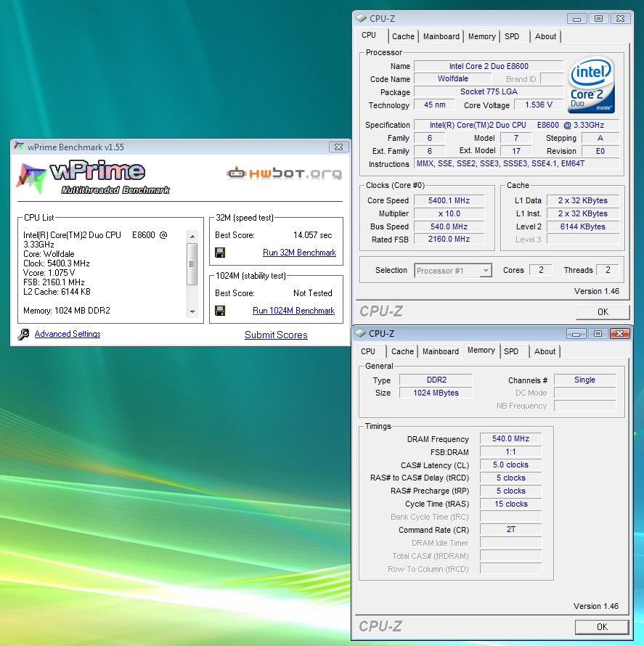Click the save icon beside Run 1024M Benchmark
Screen dimensions: 644x646
[220, 311]
